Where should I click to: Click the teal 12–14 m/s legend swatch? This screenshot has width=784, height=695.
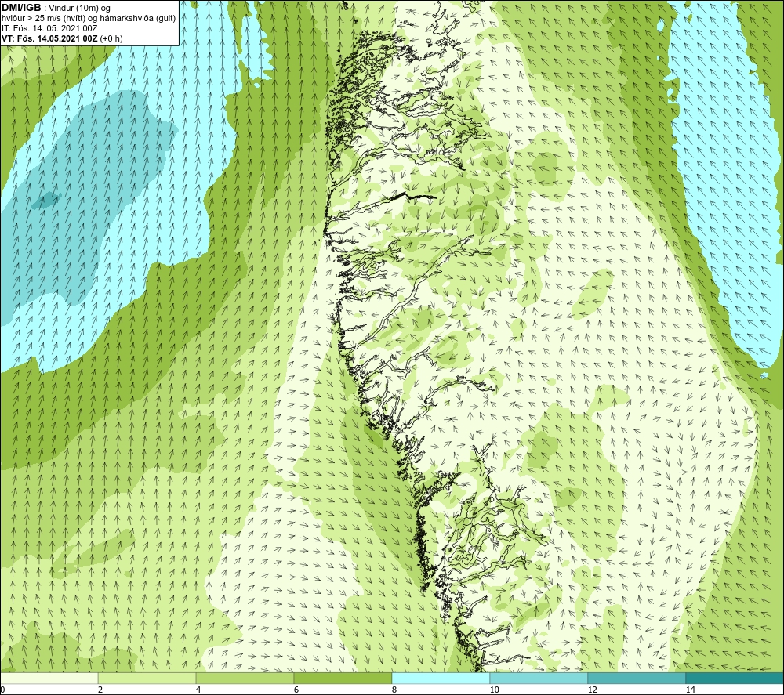coord(637,678)
